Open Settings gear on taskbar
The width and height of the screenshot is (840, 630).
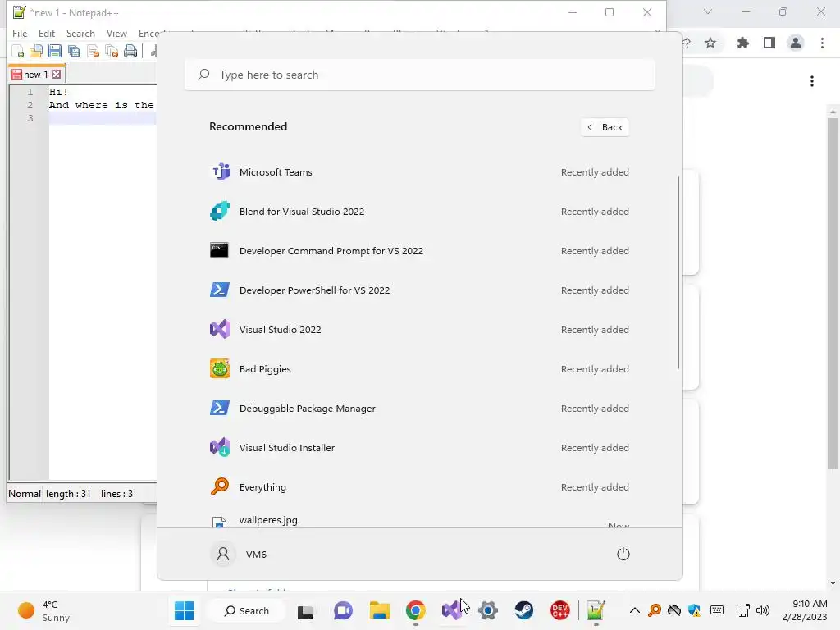(488, 610)
